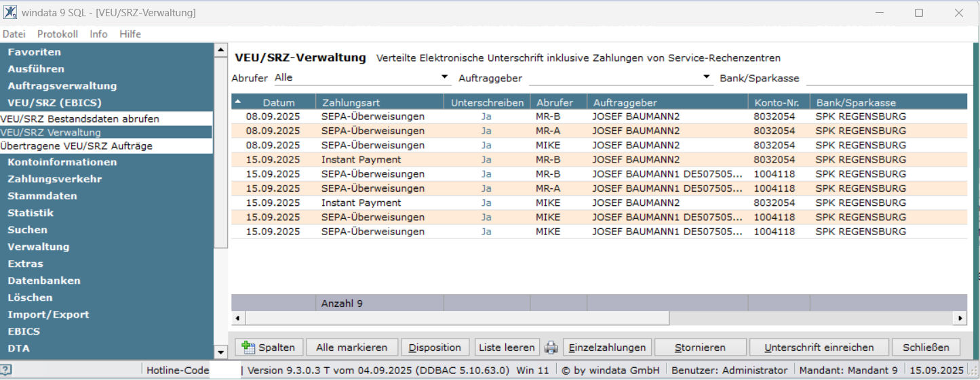
Task: Click the Spalten button with green plus icon
Action: tap(269, 347)
